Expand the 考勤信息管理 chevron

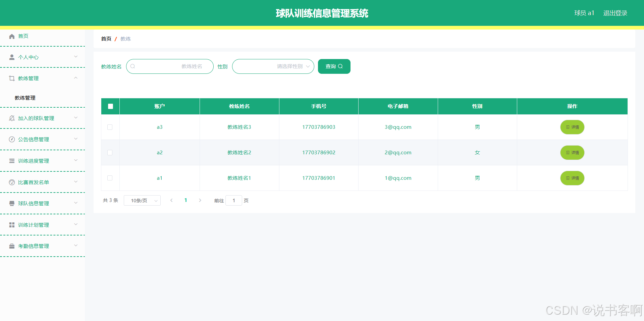[76, 246]
